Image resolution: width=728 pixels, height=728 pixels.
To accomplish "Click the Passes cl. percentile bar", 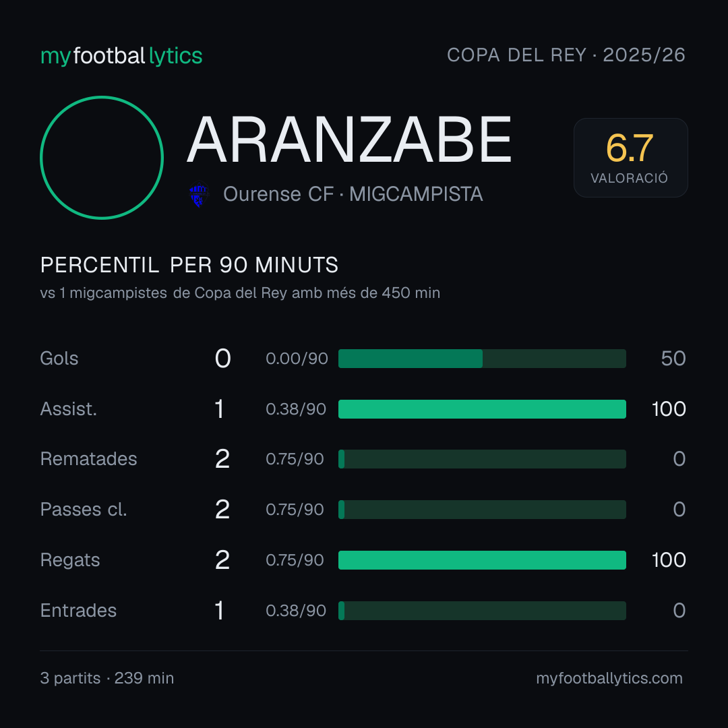I will 482,510.
